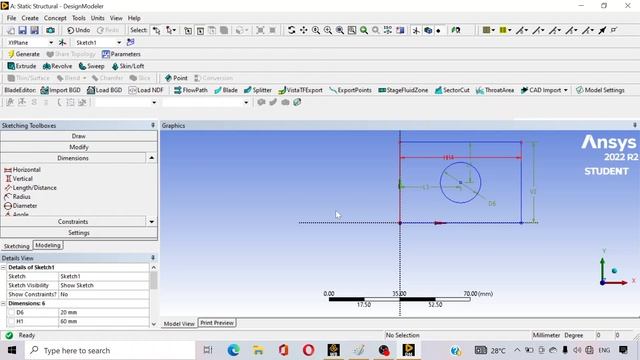Click the green Zoom to Fit magnifier

point(364,30)
